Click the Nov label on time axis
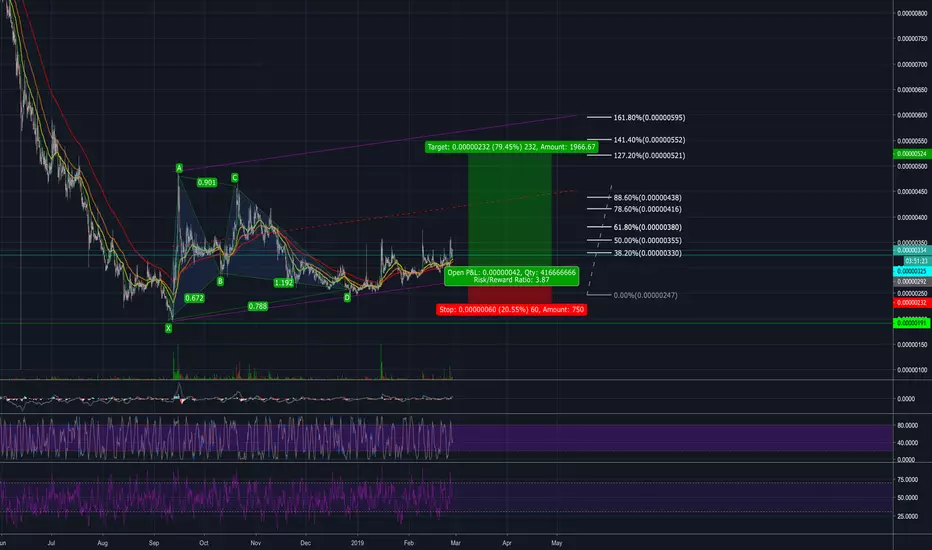Viewport: 932px width, 550px height. coord(256,543)
